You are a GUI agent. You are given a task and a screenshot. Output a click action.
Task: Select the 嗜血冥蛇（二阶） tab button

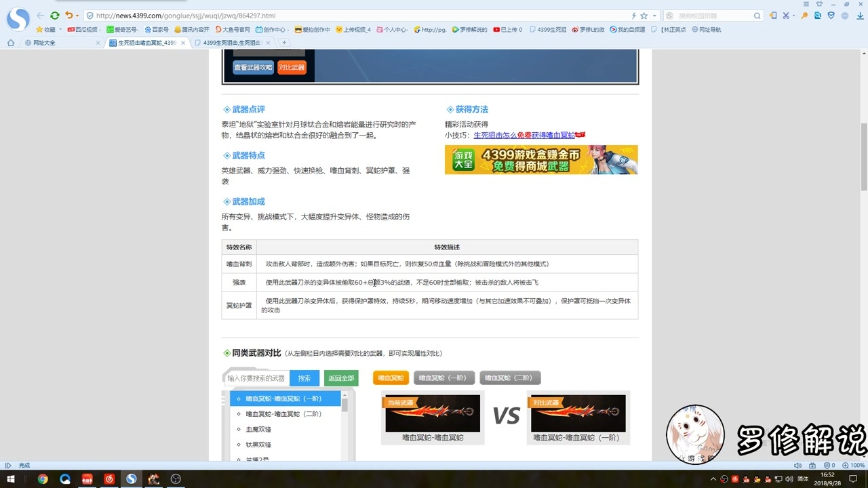[510, 378]
